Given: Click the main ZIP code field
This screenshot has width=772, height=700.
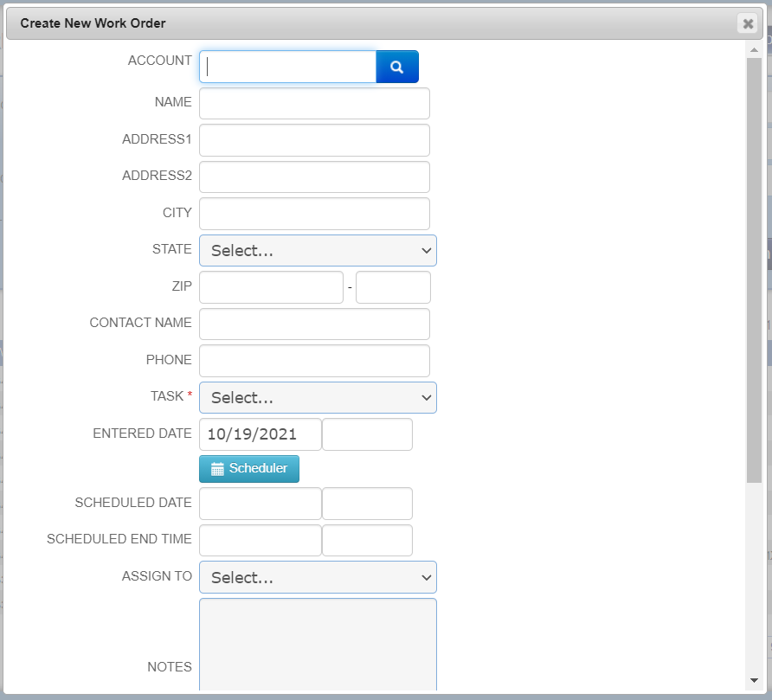Looking at the screenshot, I should (271, 287).
